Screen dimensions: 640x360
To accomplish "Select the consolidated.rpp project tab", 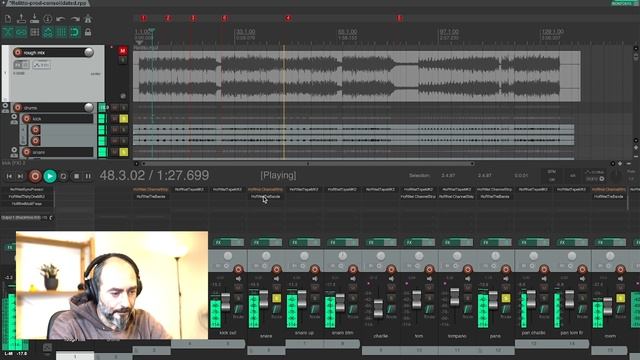I will click(48, 3).
